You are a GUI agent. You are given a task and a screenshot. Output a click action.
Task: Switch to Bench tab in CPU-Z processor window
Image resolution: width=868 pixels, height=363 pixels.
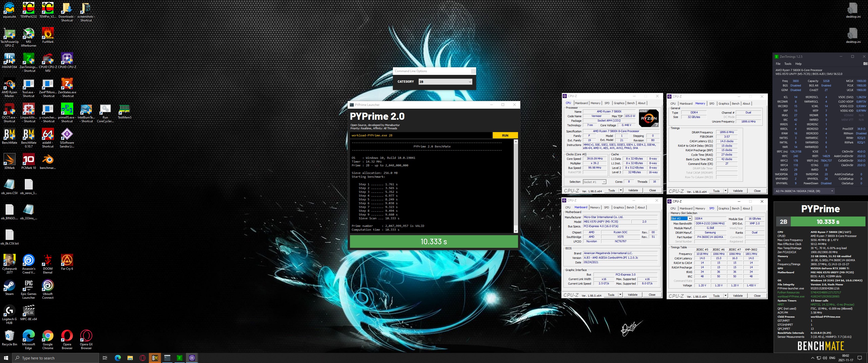[631, 103]
